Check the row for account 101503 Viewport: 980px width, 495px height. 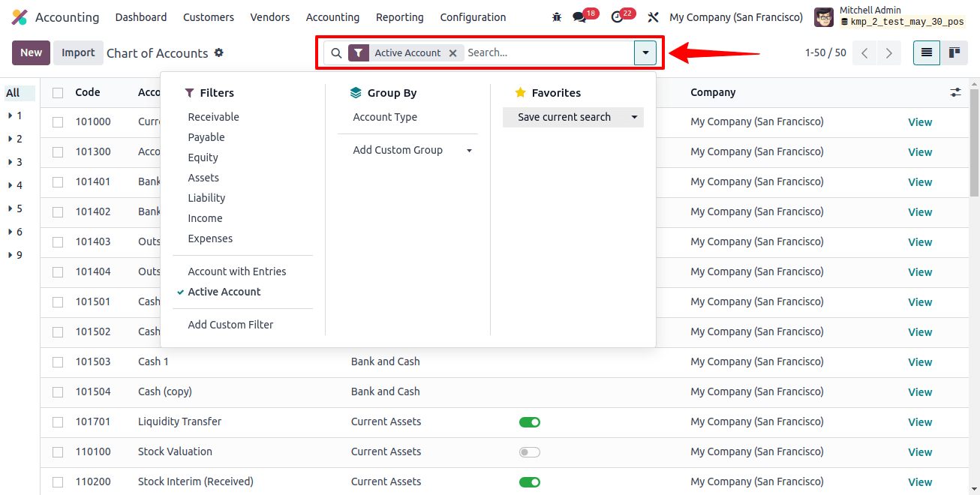point(58,362)
